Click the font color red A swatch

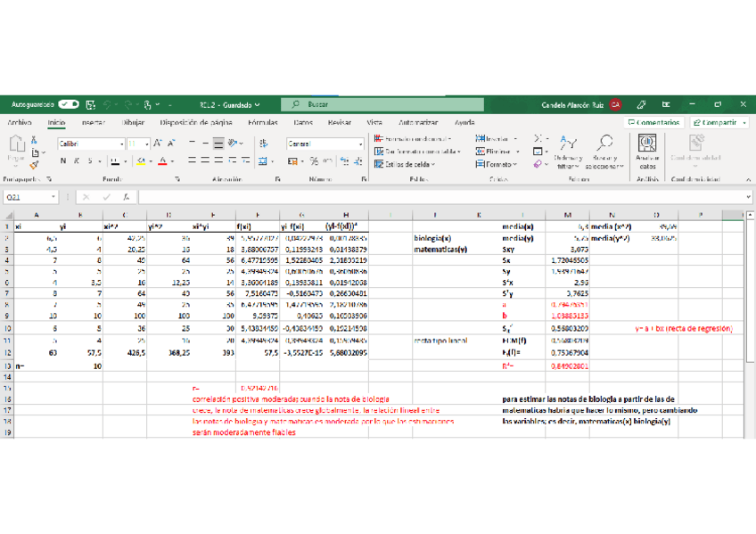coord(161,161)
